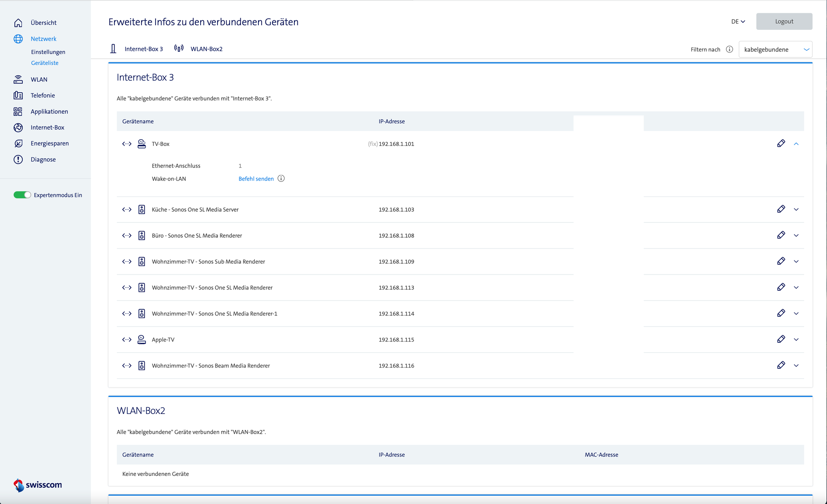Click the Internet-Box sidebar menu label

click(48, 128)
